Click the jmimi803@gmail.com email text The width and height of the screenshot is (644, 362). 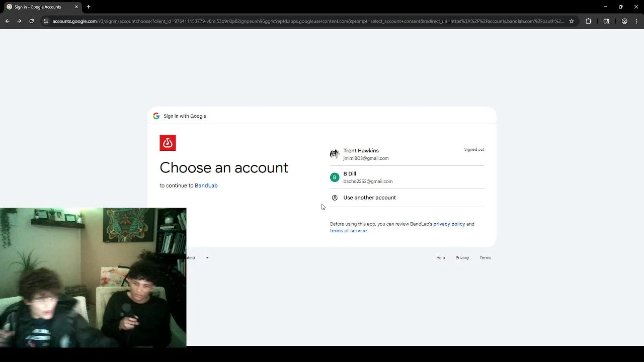click(366, 158)
